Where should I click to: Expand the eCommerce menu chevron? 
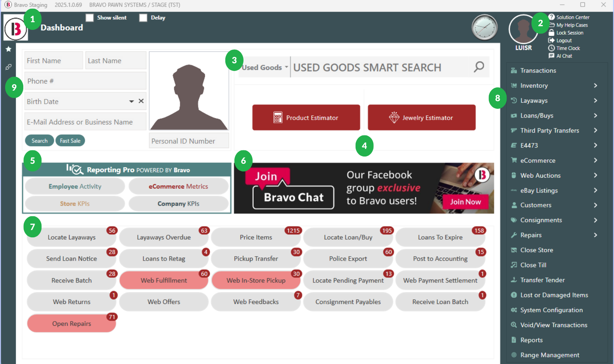[x=595, y=160]
